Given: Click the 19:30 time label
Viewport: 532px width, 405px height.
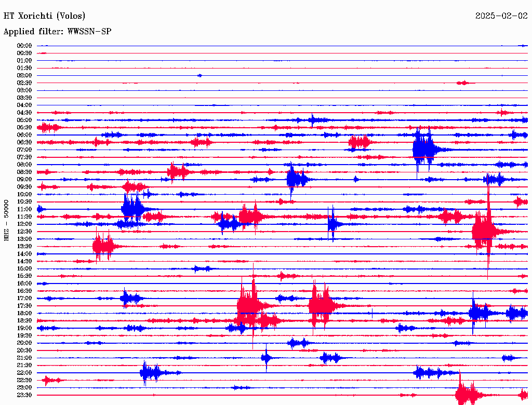Looking at the screenshot, I should tap(24, 336).
